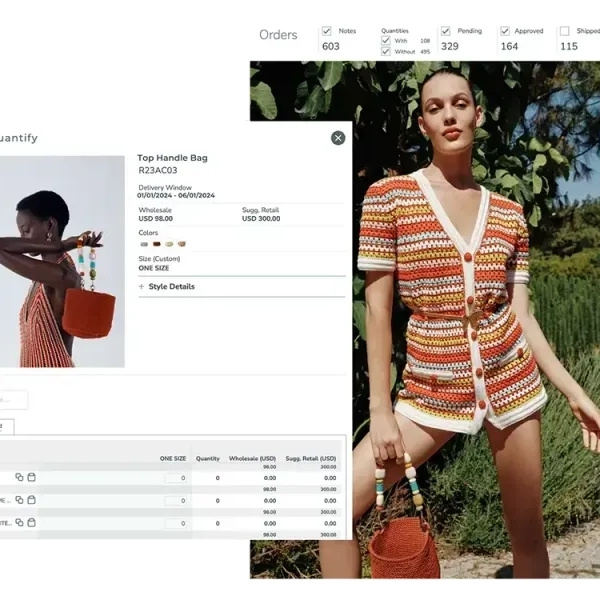Close the Top Handle Bag dialog
The height and width of the screenshot is (600, 600).
pyautogui.click(x=338, y=138)
